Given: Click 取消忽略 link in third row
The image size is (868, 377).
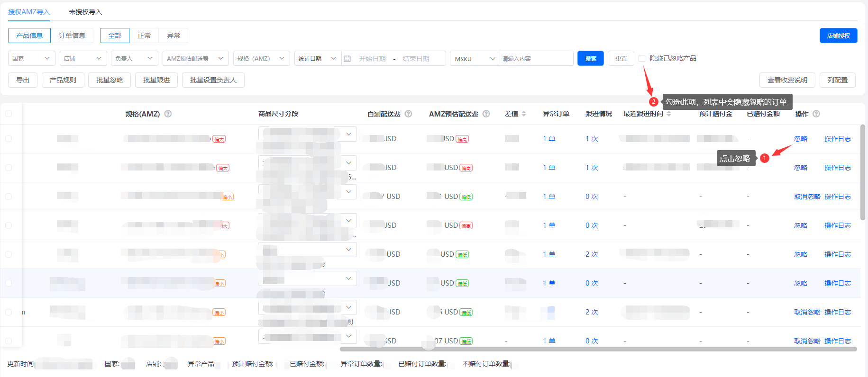Looking at the screenshot, I should coord(807,197).
